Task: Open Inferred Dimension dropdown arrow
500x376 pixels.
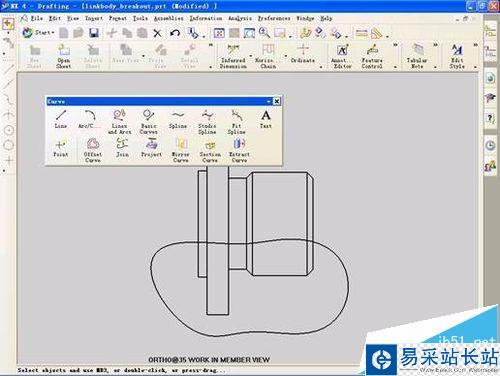Action: [x=251, y=56]
